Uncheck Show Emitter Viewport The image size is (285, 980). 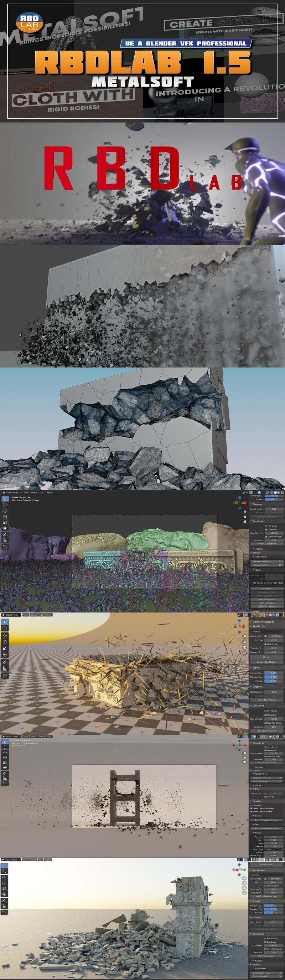pyautogui.click(x=252, y=809)
